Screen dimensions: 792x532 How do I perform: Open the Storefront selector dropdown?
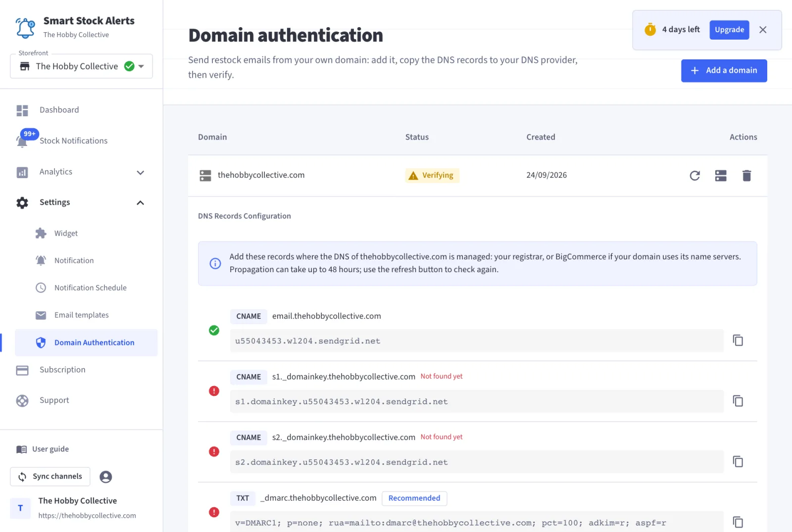(81, 66)
